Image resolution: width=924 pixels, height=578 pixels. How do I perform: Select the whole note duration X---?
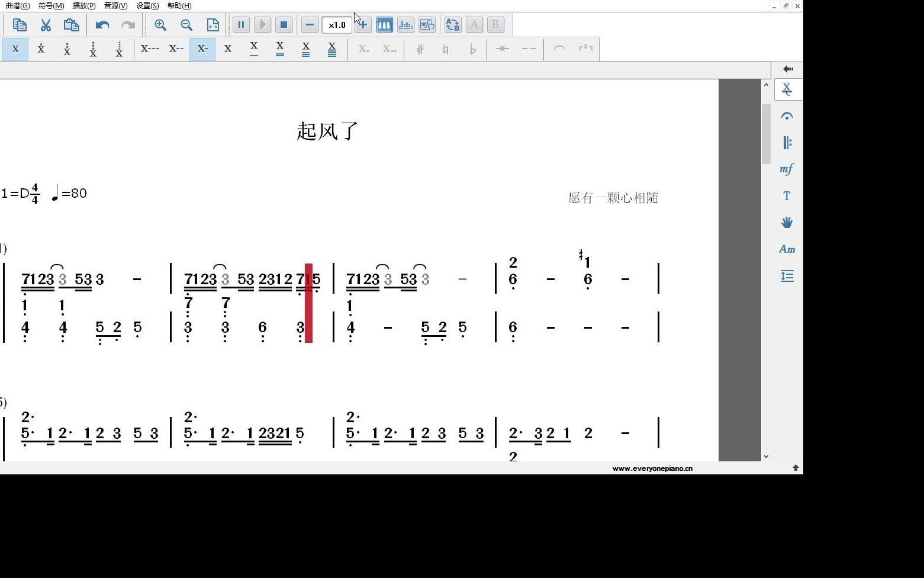(x=150, y=49)
